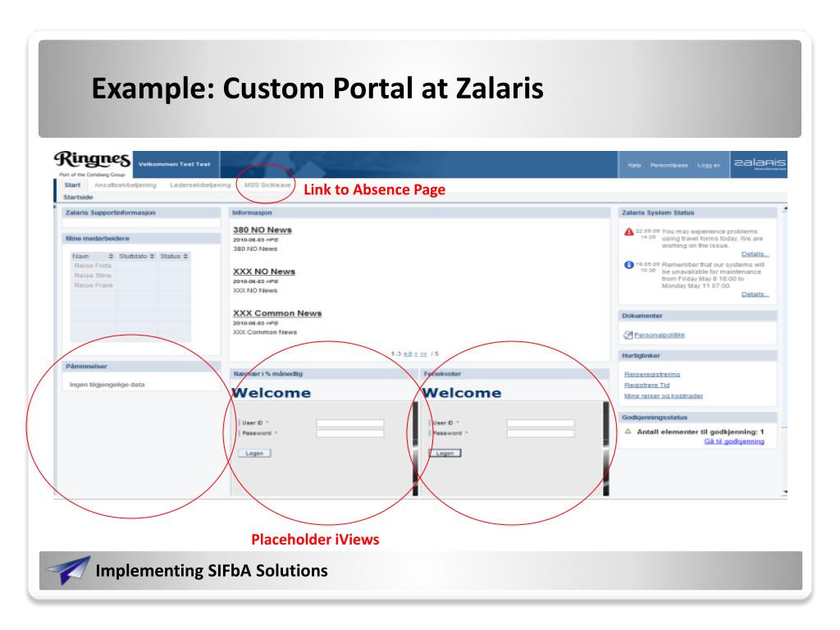Screen dimensions: 840x630
Task: Open the MSS Sickleave tab
Action: pyautogui.click(x=267, y=185)
